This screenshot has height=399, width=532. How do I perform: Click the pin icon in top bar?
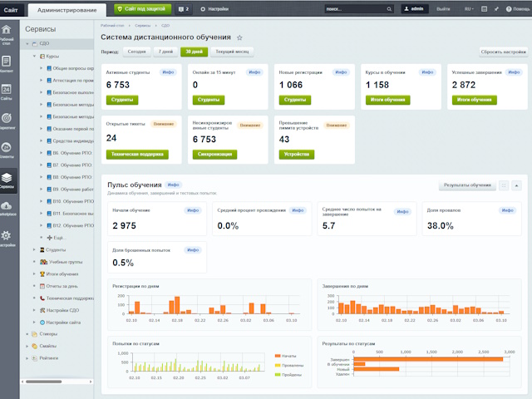pos(496,9)
